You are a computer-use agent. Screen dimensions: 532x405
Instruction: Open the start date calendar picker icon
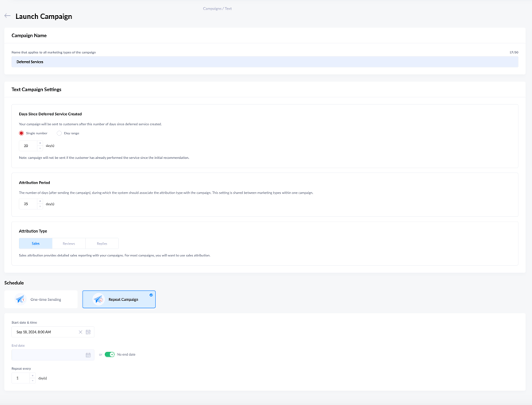coord(88,332)
